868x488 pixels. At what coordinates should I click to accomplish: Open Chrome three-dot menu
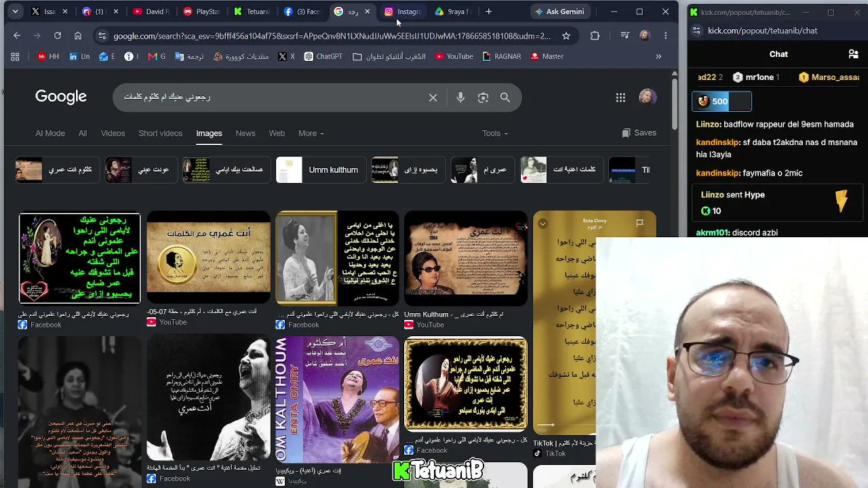coord(665,36)
